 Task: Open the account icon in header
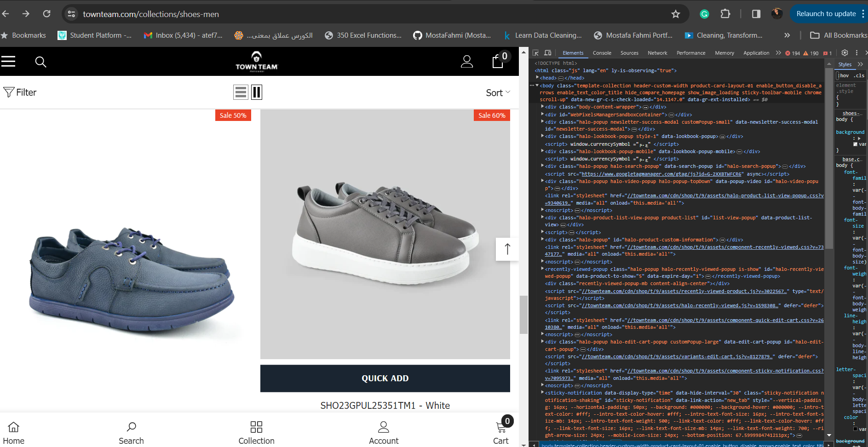467,62
